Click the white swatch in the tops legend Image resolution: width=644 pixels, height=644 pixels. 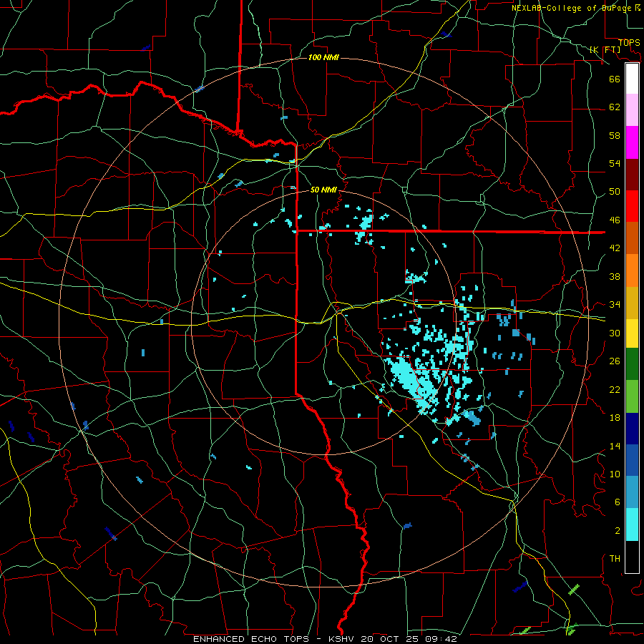click(x=632, y=79)
